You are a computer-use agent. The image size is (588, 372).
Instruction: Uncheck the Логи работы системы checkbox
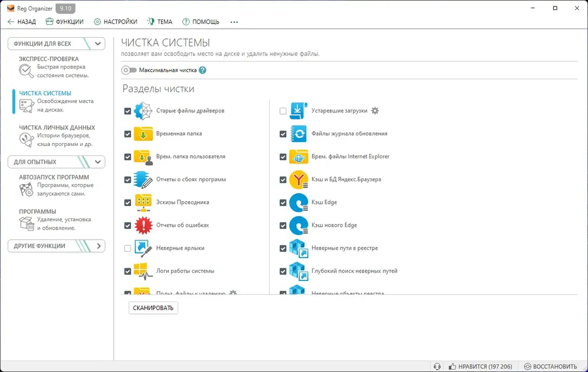tap(128, 271)
